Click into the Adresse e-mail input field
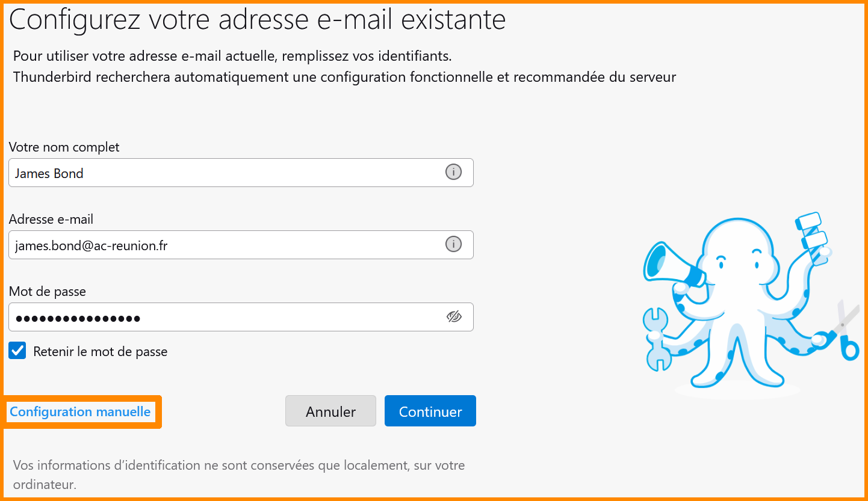 tap(223, 245)
